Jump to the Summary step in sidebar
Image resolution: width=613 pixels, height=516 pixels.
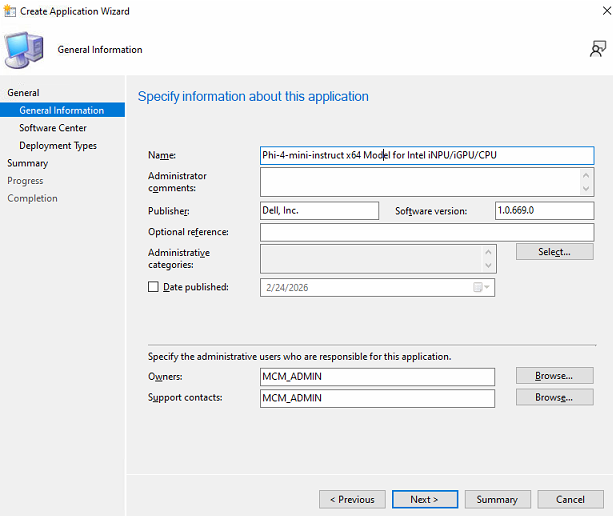click(x=27, y=163)
